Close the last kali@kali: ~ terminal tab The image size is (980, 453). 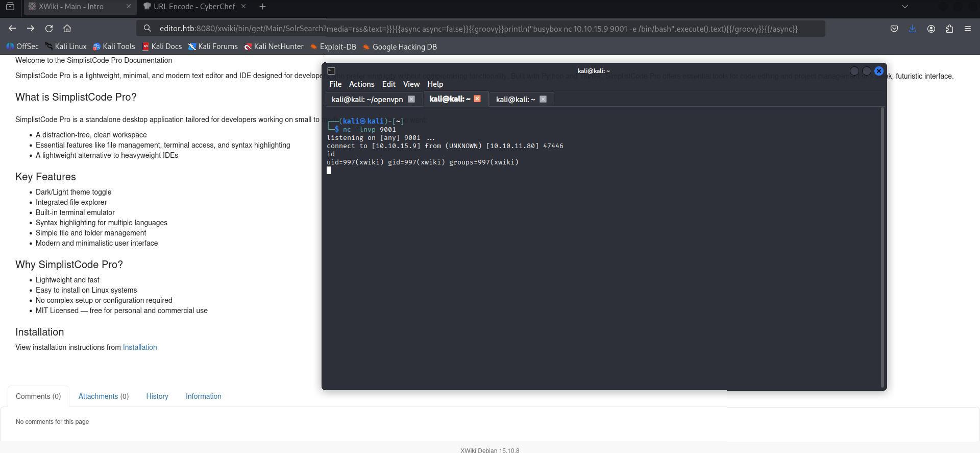(543, 99)
